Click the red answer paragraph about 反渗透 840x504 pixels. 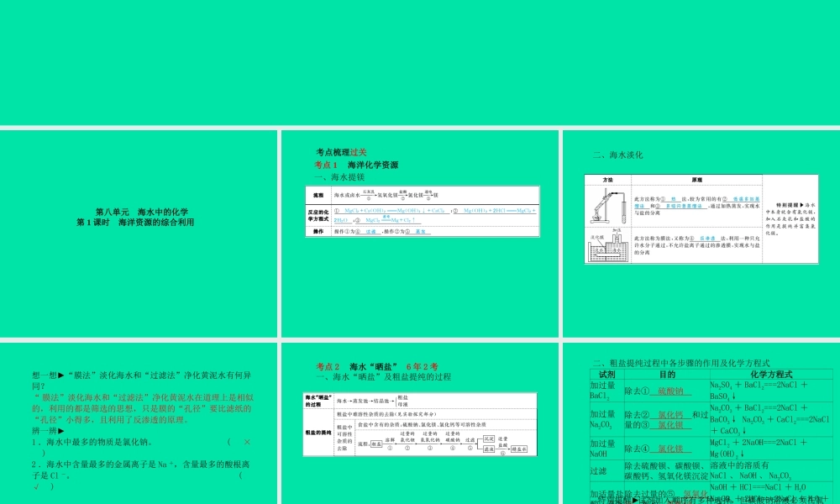tap(143, 409)
